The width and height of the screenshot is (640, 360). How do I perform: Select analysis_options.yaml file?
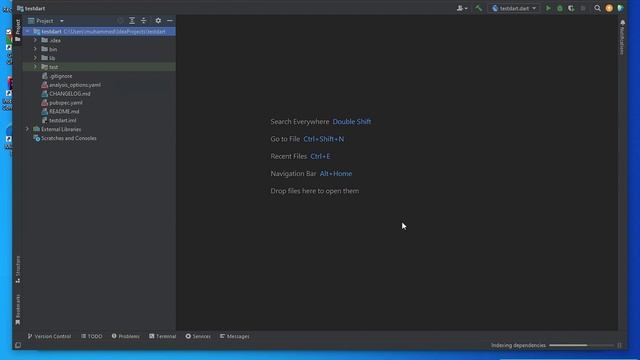click(x=75, y=85)
